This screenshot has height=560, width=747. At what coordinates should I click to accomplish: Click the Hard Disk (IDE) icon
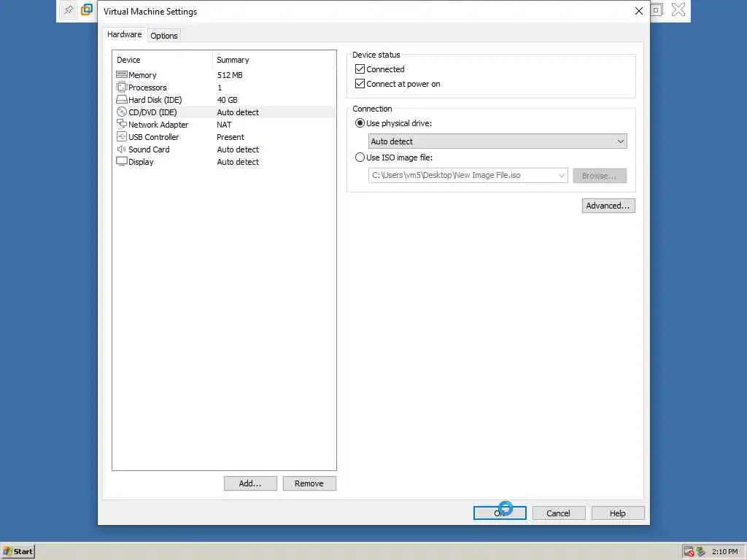click(x=122, y=99)
